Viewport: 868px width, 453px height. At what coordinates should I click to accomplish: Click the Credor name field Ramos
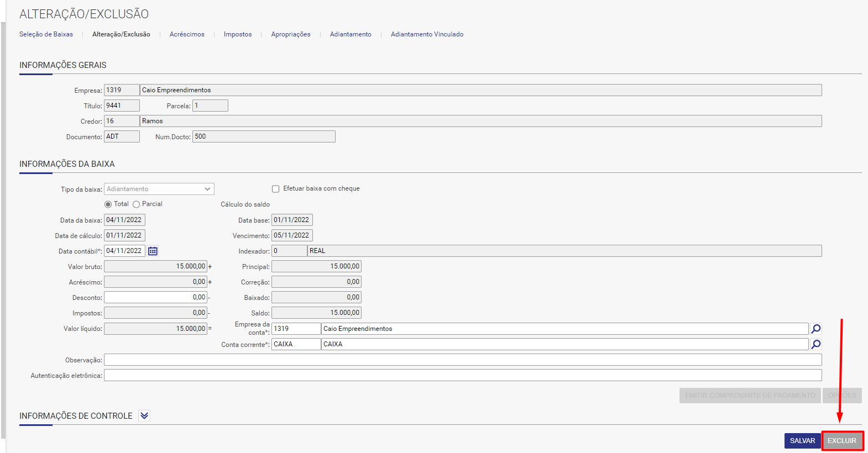click(480, 121)
